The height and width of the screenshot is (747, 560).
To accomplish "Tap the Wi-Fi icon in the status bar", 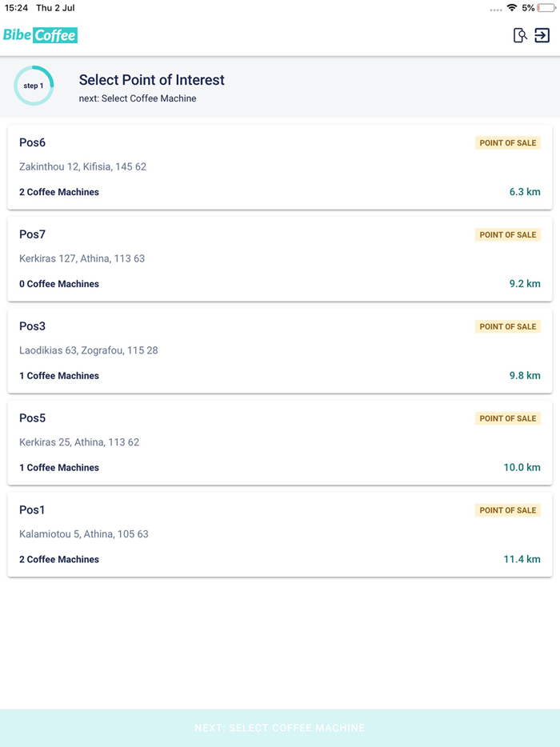I will click(x=513, y=9).
